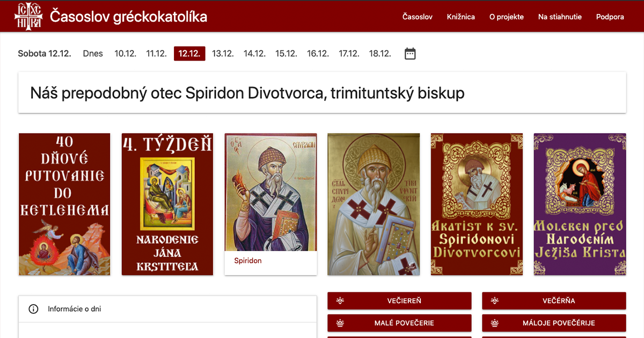Viewport: 644px width, 338px height.
Task: Open the calendar date picker icon
Action: [410, 54]
